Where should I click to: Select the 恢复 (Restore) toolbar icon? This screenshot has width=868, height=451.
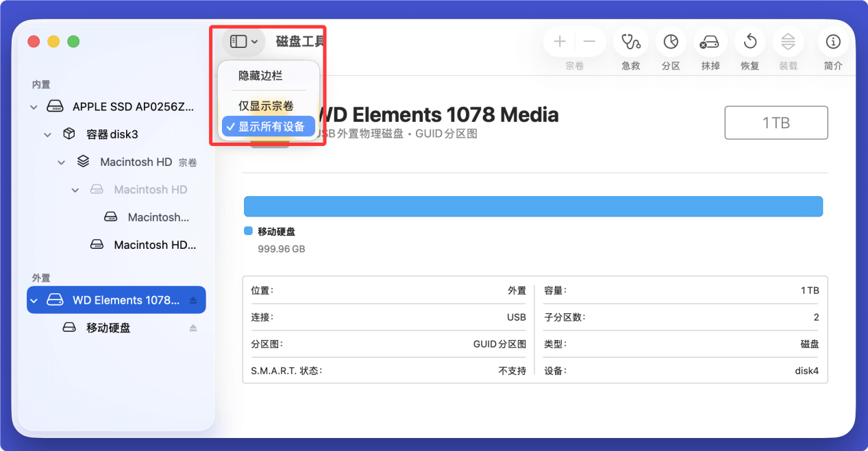[x=749, y=41]
